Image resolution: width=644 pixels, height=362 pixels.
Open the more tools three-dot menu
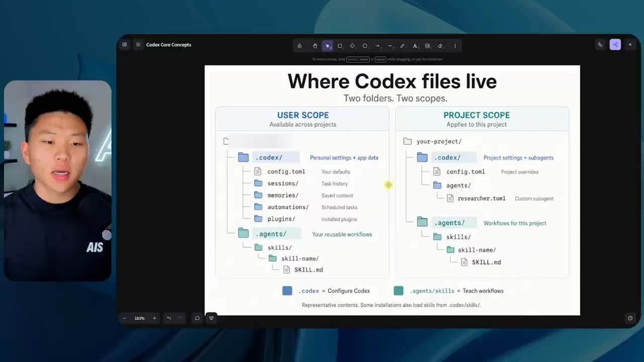[455, 46]
